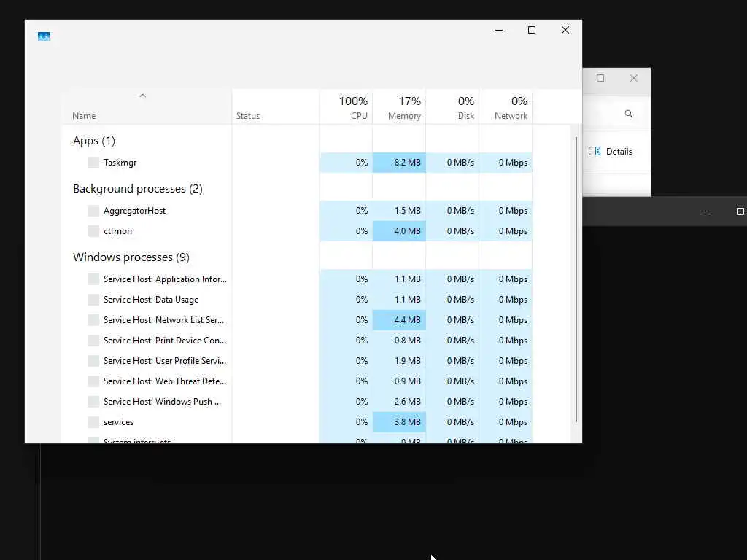This screenshot has width=747, height=560.
Task: Select Service Host: Network List Ser... row
Action: 298,320
